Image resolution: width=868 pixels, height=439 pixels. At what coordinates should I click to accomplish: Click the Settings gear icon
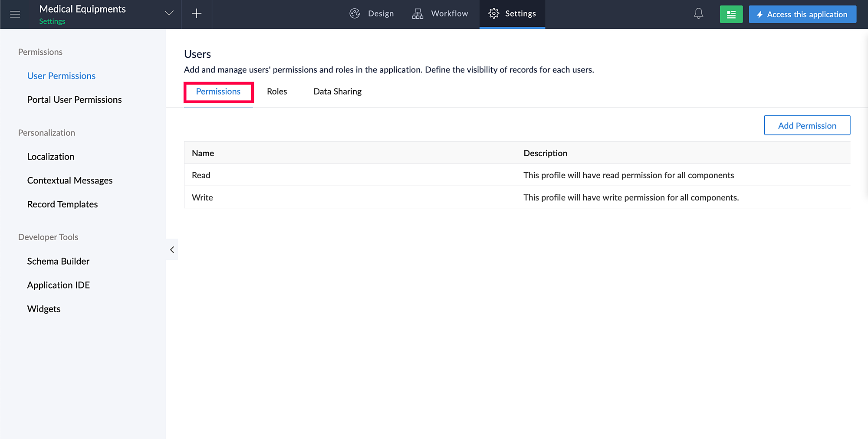click(494, 13)
